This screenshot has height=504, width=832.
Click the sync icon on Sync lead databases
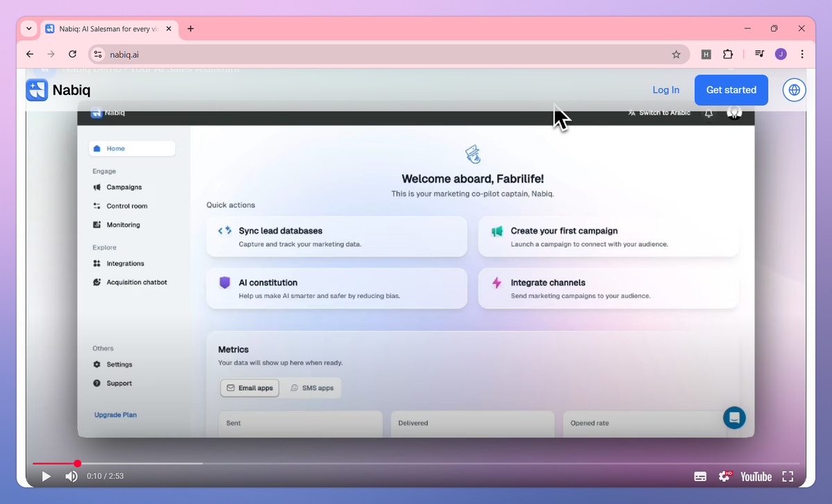coord(225,231)
